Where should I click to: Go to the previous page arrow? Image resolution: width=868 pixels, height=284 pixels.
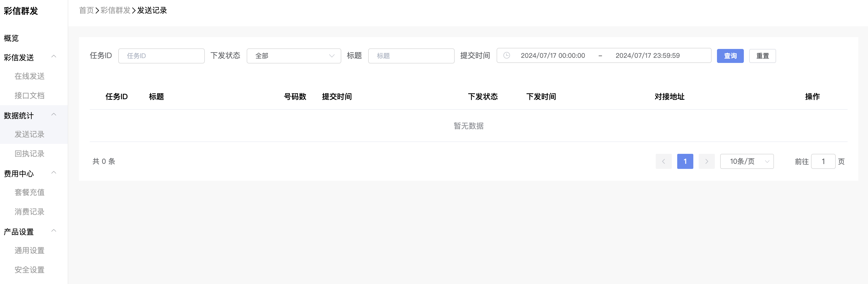coord(663,161)
